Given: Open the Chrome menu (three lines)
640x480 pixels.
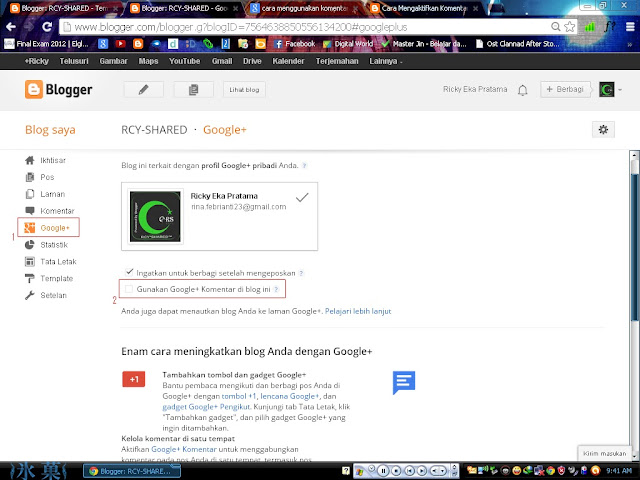Looking at the screenshot, I should 630,27.
